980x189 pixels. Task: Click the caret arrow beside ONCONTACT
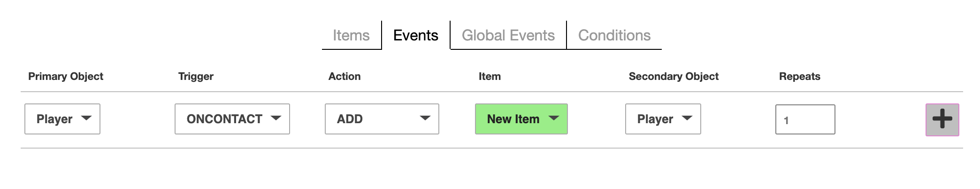(x=276, y=118)
